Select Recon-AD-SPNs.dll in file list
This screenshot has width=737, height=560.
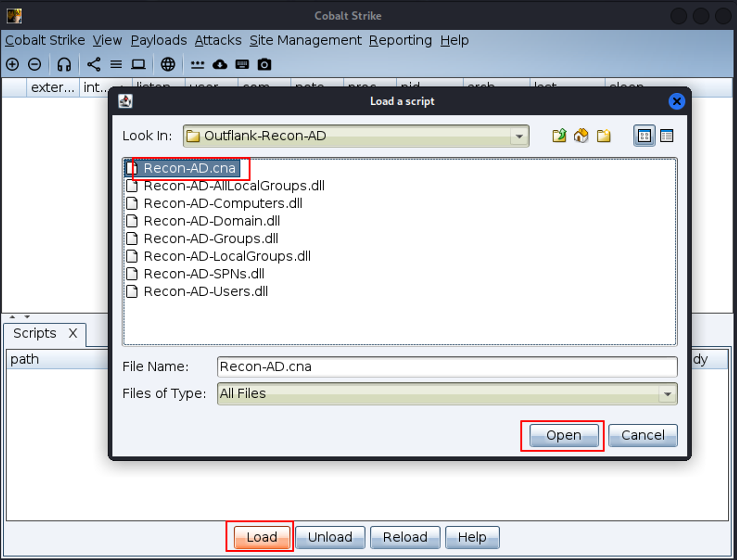(196, 274)
